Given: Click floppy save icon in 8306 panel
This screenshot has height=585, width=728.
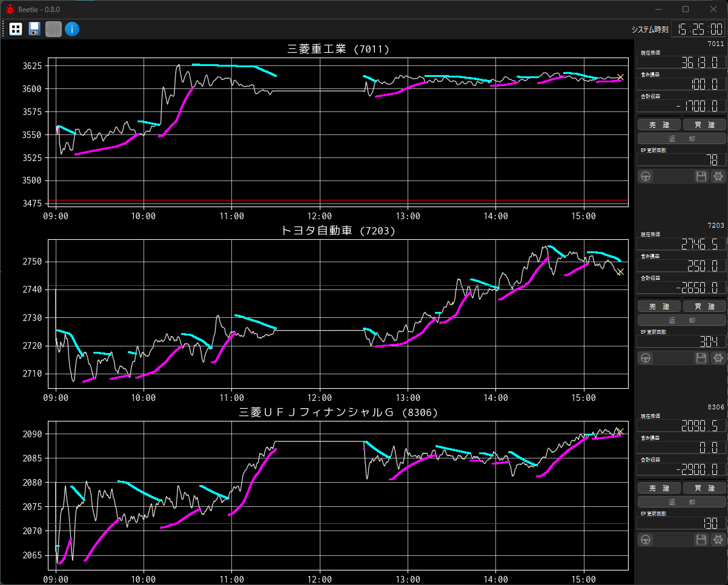Looking at the screenshot, I should click(x=701, y=540).
